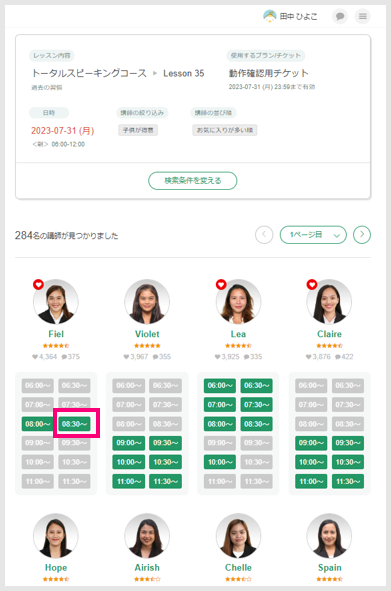Image resolution: width=391 pixels, height=591 pixels.
Task: Book Lea's 07:30 time slot
Action: click(256, 405)
